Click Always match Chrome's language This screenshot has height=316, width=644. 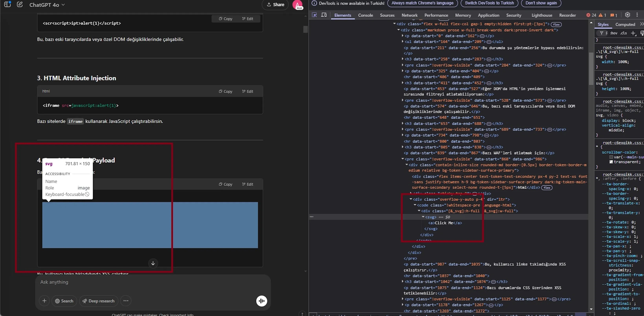pos(422,3)
